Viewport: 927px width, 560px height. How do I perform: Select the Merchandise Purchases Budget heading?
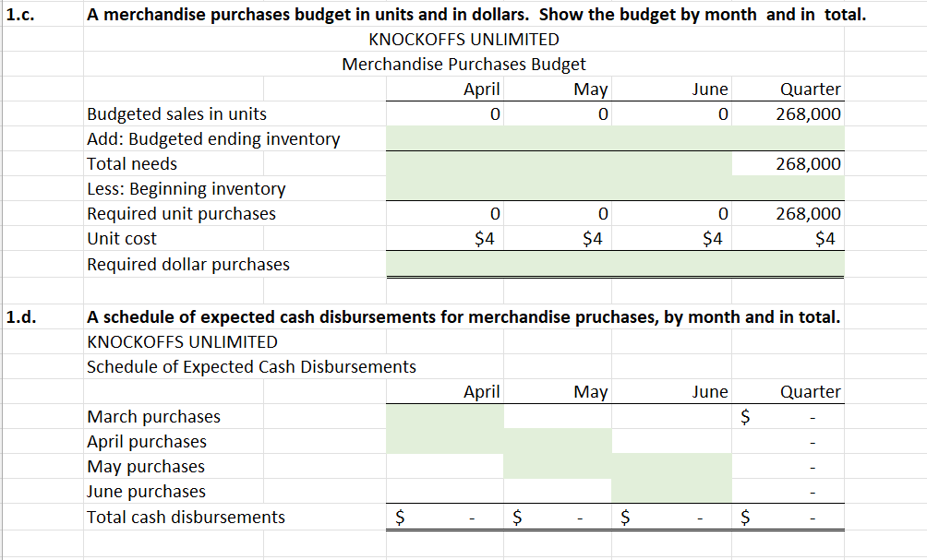coord(463,65)
